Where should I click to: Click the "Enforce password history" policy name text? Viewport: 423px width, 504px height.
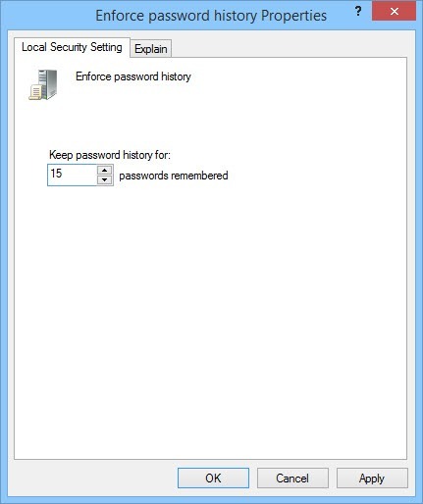[133, 76]
